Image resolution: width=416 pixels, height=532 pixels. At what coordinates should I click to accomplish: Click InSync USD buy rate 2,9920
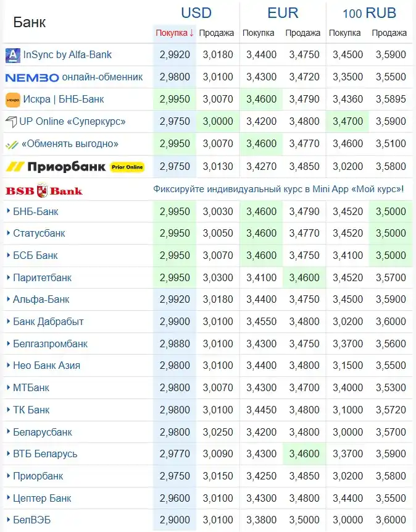tap(175, 54)
